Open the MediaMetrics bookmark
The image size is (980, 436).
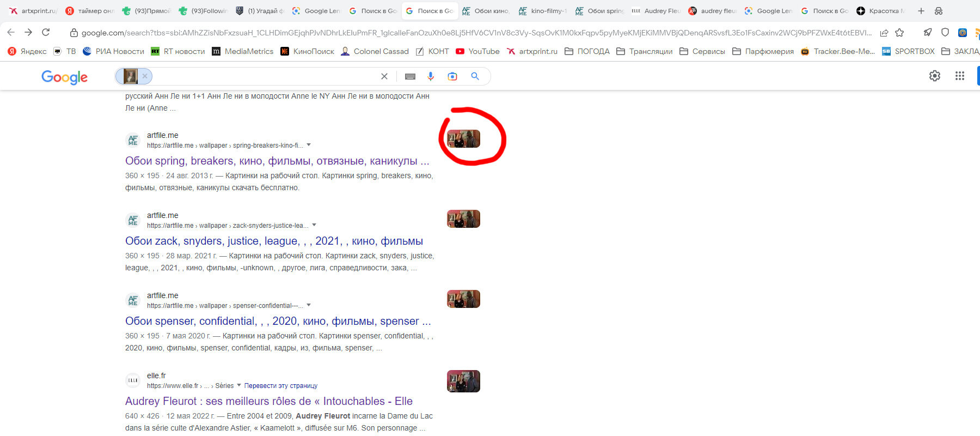243,51
